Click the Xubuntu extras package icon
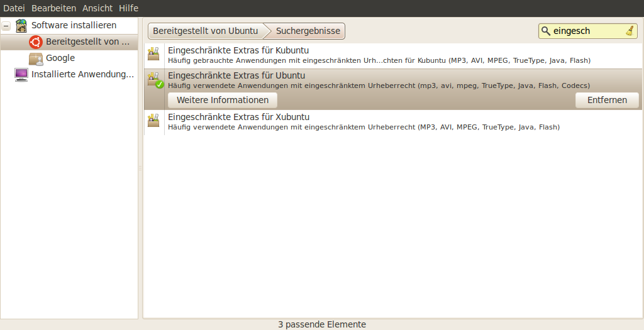The width and height of the screenshot is (644, 330). [153, 120]
